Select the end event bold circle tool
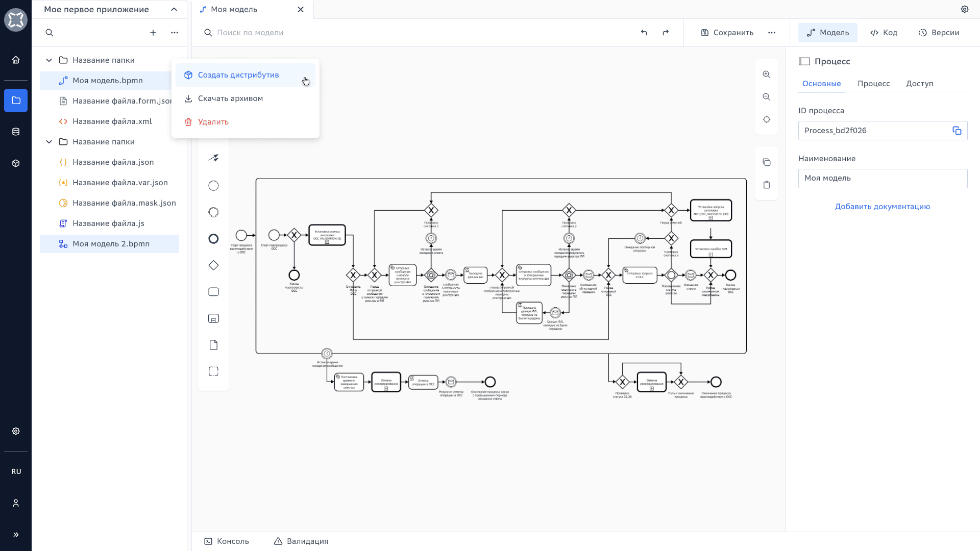Image resolution: width=980 pixels, height=551 pixels. [x=213, y=239]
